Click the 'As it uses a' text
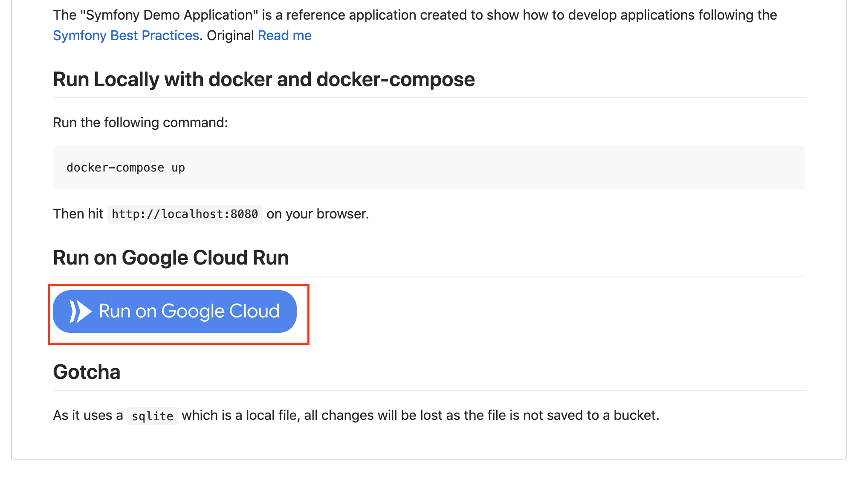Viewport: 868px width, 489px height. [88, 415]
